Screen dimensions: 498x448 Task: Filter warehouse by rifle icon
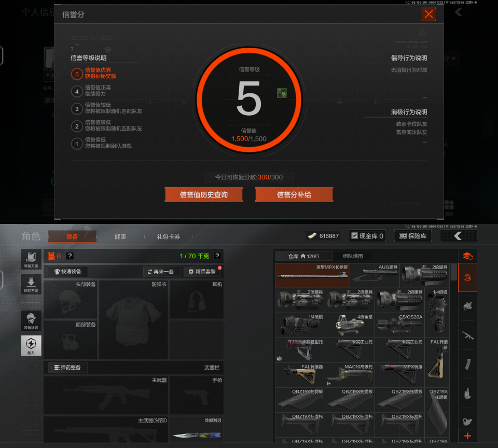coord(467,335)
